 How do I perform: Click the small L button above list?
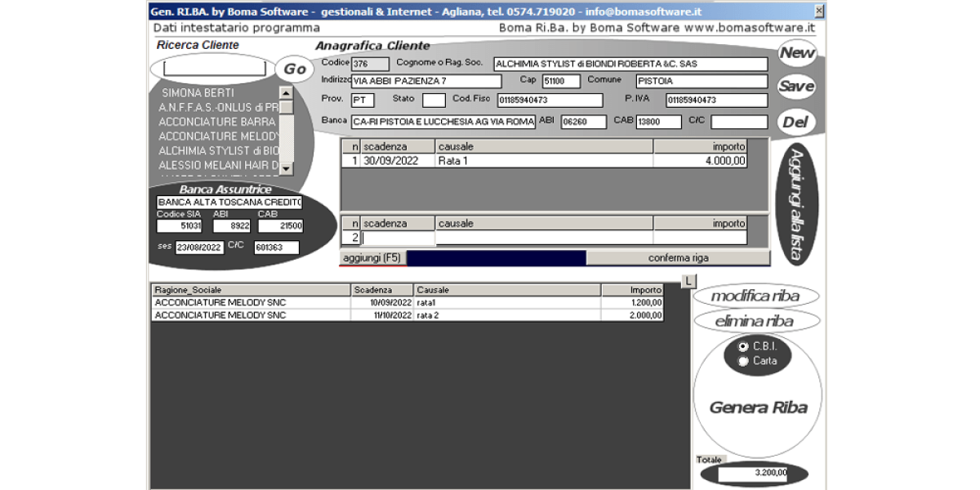688,281
